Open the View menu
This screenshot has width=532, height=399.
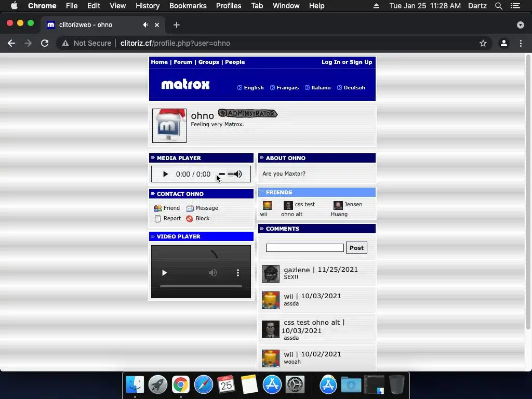(x=118, y=6)
